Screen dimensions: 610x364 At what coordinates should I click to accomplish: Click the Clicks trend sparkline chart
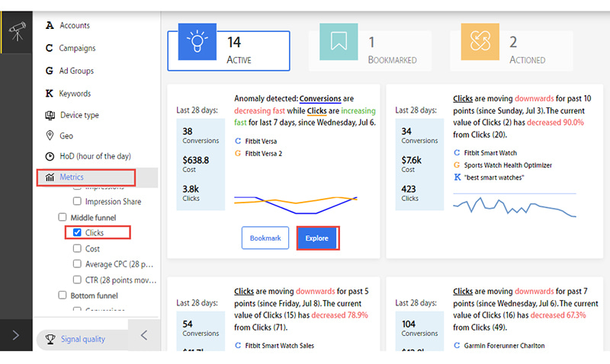tap(514, 205)
